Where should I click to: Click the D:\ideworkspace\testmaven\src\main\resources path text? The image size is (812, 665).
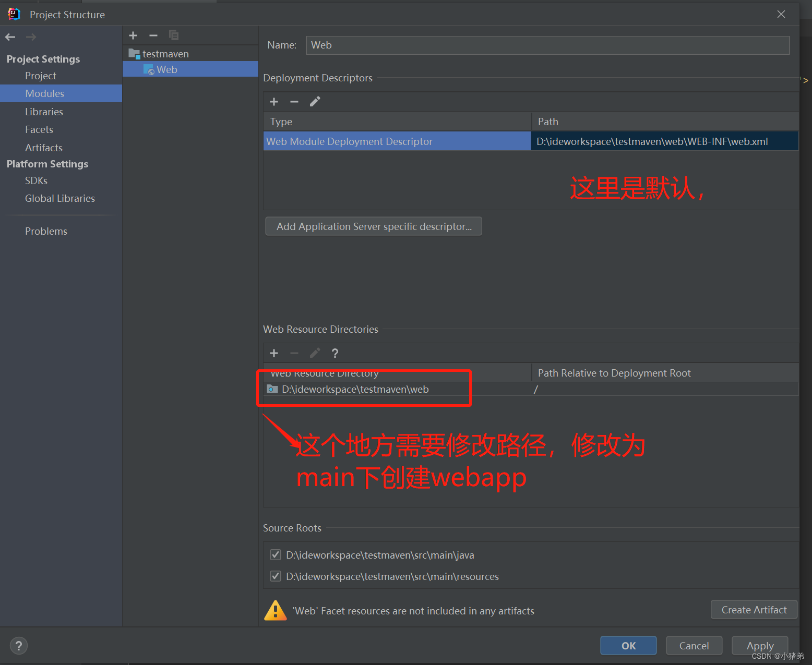(x=392, y=576)
